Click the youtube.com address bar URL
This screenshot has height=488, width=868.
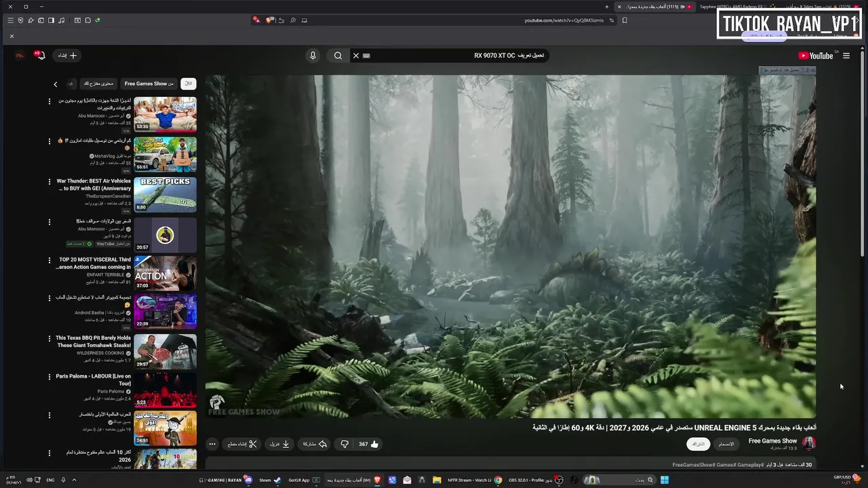pos(564,20)
